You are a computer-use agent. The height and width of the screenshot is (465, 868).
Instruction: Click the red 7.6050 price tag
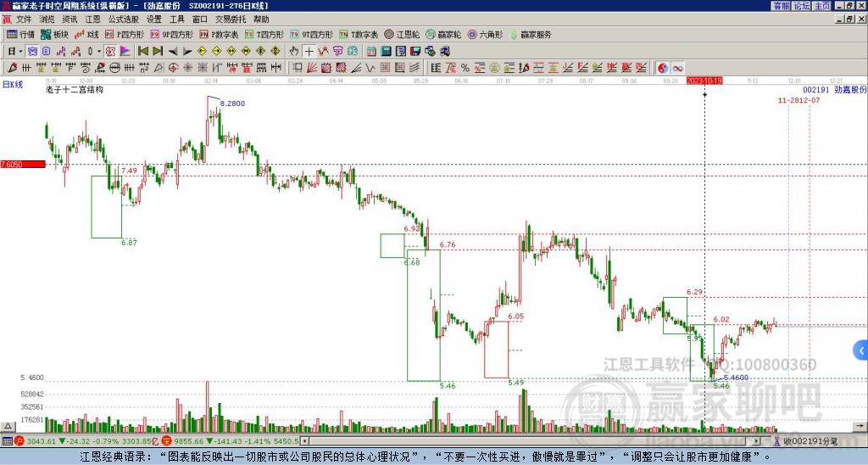tap(23, 165)
